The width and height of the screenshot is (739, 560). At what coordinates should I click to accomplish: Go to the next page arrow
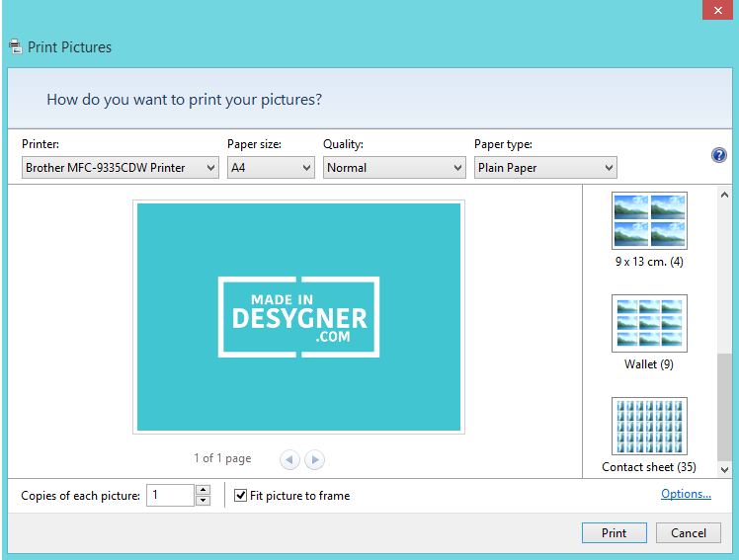[x=314, y=459]
